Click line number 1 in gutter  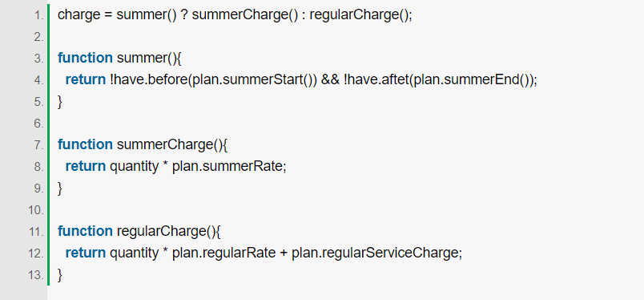38,15
